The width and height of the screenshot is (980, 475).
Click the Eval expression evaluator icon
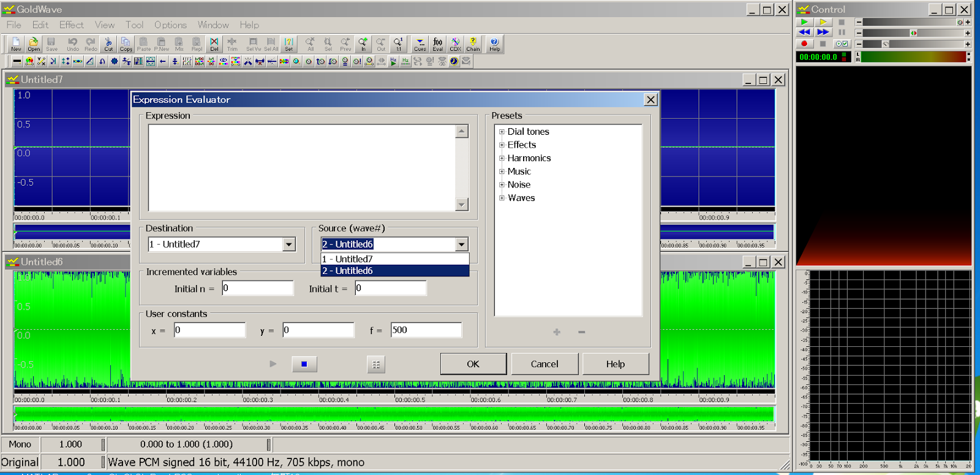pos(437,44)
